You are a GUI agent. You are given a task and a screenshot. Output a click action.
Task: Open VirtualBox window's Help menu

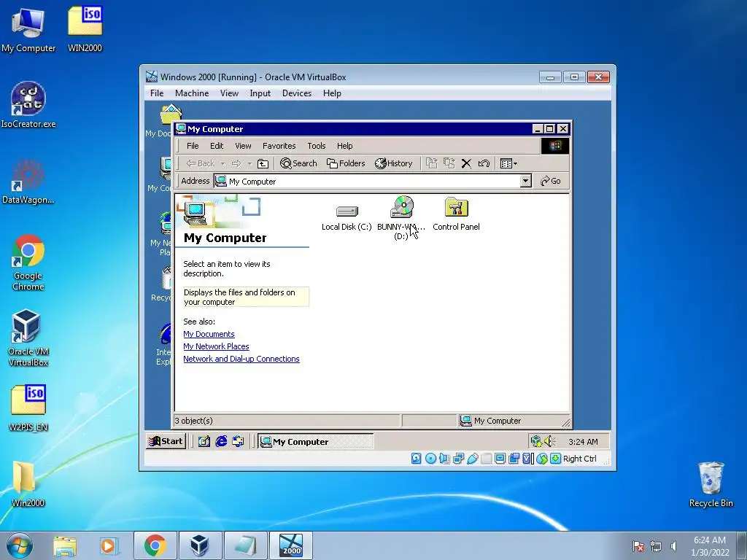(332, 93)
